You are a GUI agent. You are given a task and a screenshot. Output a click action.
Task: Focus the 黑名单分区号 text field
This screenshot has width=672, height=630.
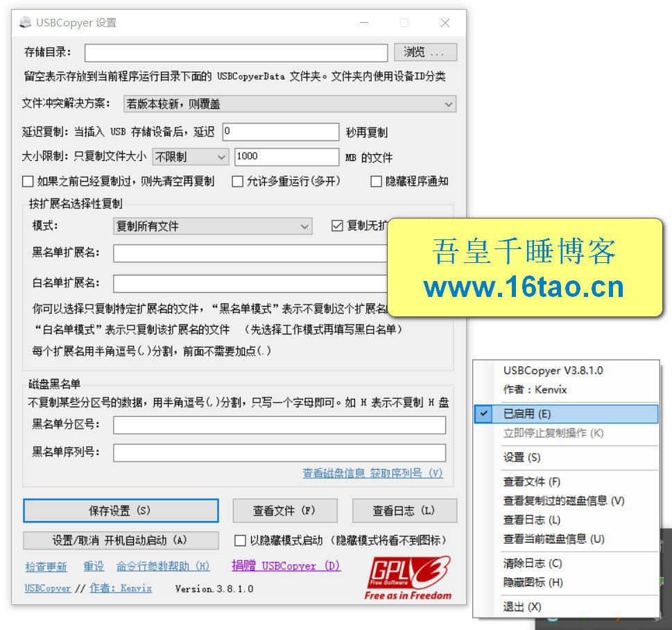(x=279, y=425)
